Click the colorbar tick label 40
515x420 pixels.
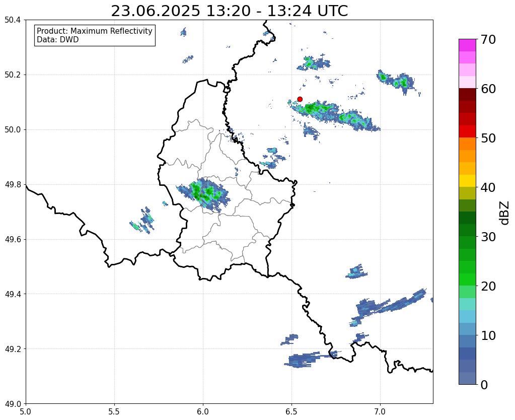(x=488, y=187)
